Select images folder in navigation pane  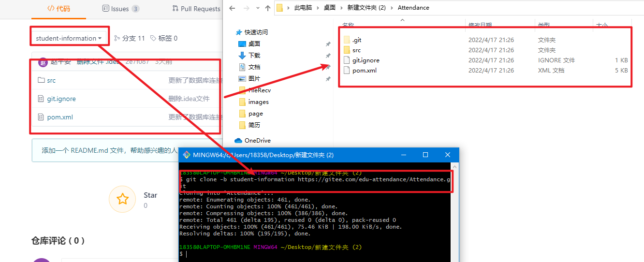(x=258, y=102)
